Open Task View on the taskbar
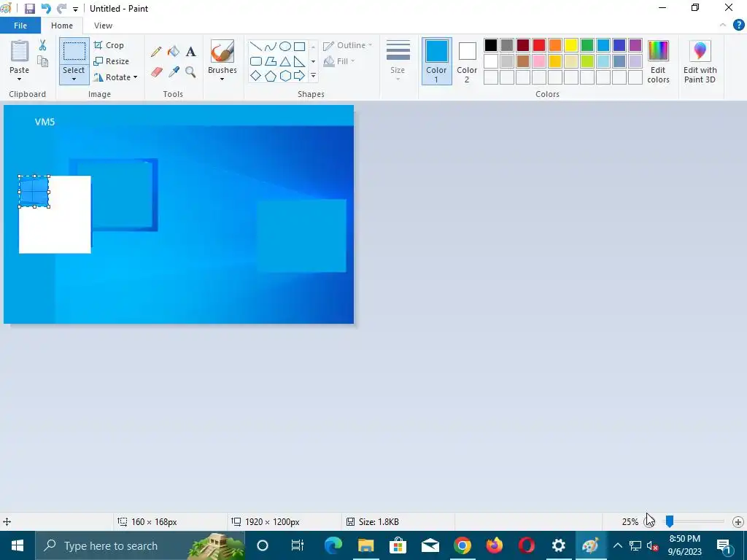This screenshot has height=560, width=747. [x=298, y=545]
